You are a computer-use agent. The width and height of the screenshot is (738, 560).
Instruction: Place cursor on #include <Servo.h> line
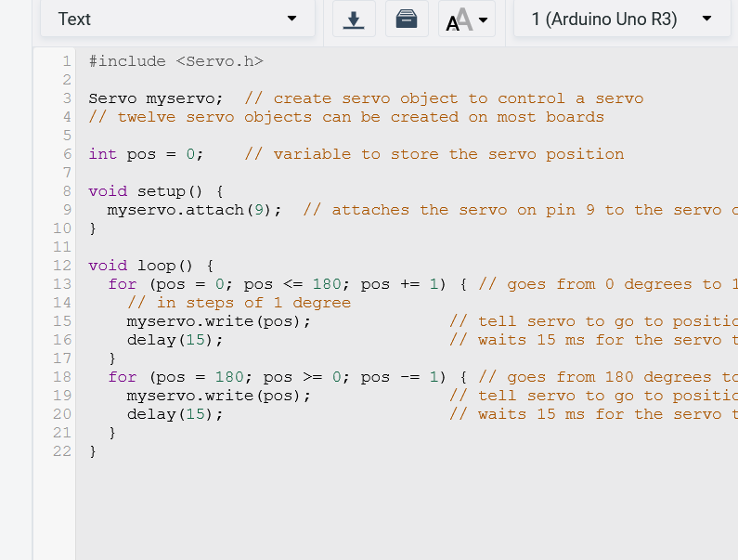176,61
